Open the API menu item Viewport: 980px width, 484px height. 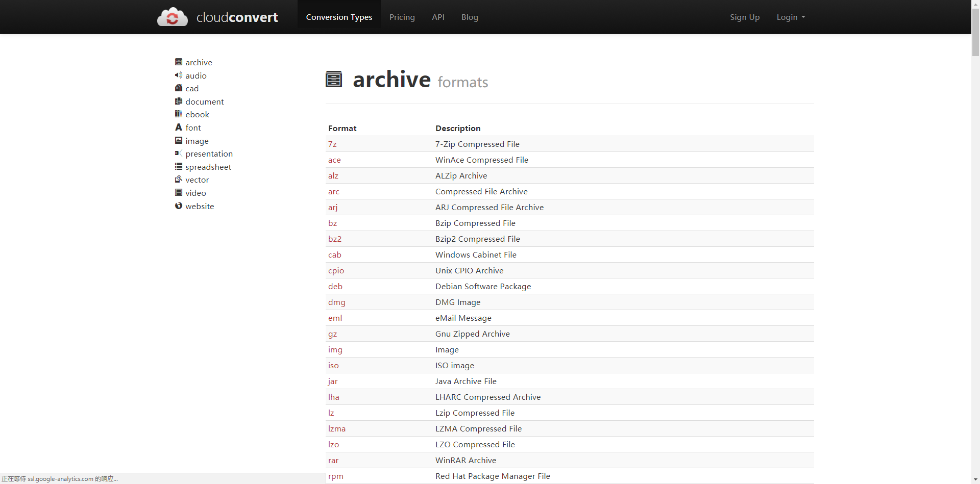pyautogui.click(x=438, y=17)
